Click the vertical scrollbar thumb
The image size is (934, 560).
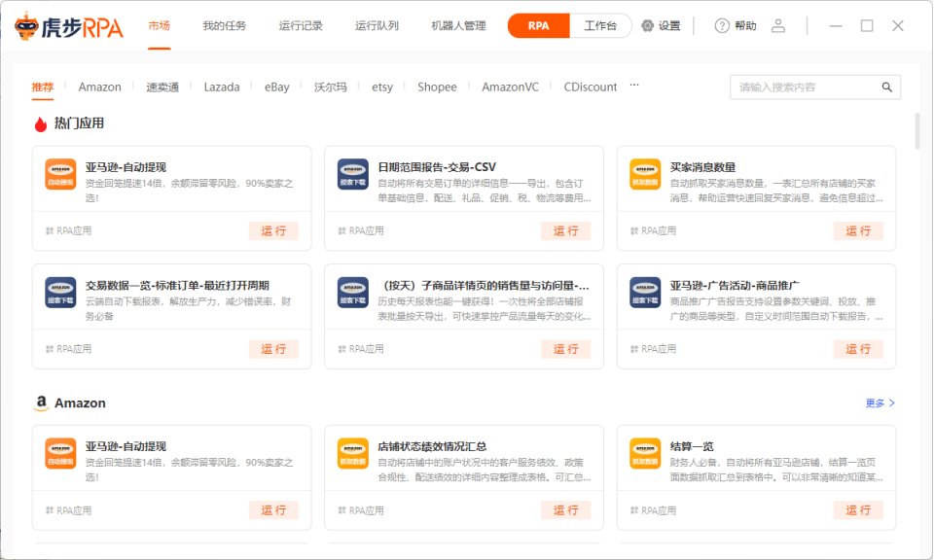pyautogui.click(x=917, y=131)
